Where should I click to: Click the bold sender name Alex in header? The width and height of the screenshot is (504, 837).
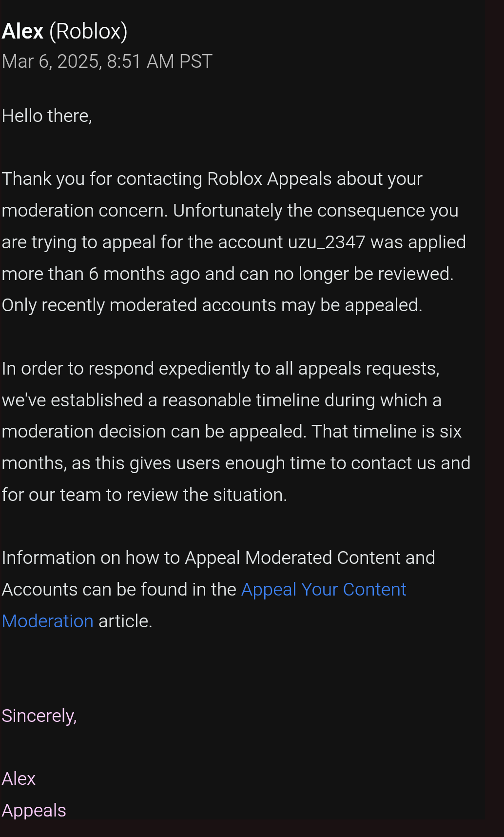(23, 31)
